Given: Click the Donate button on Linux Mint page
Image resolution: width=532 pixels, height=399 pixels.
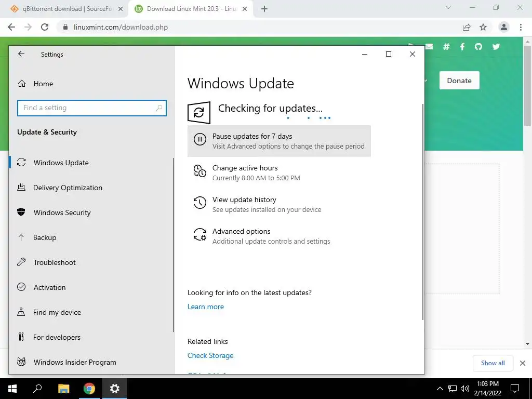Looking at the screenshot, I should tap(459, 81).
